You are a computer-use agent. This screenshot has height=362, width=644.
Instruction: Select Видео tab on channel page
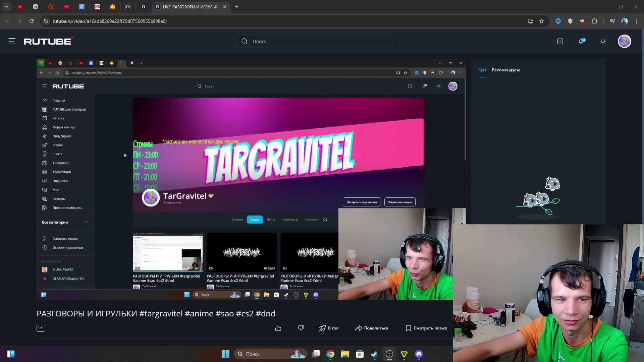coord(255,220)
